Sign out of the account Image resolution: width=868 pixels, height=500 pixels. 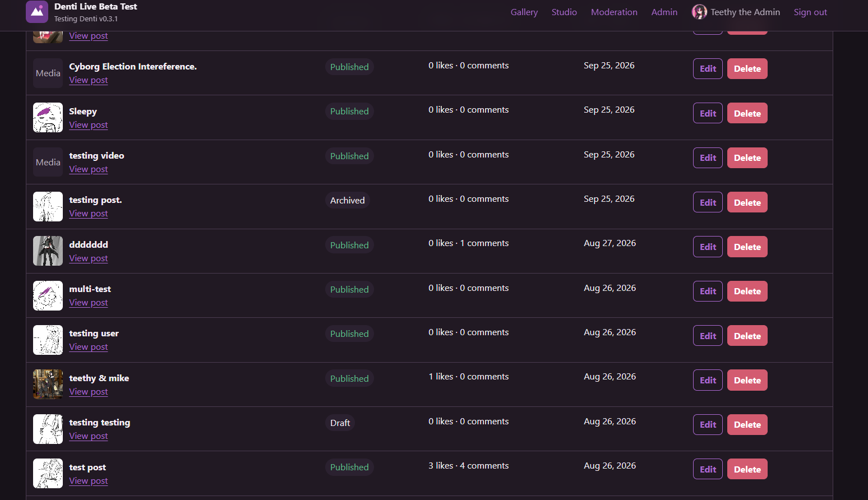pos(810,12)
